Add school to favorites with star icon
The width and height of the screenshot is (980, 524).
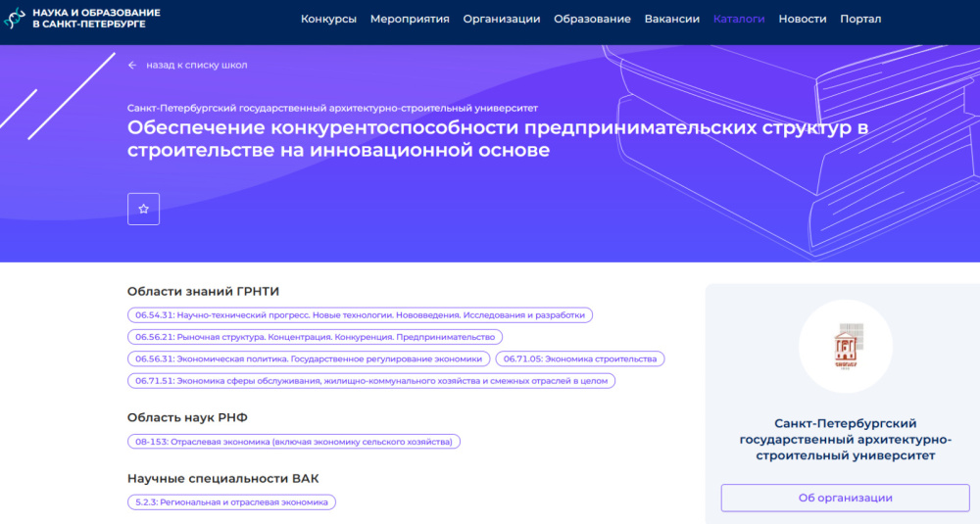143,209
